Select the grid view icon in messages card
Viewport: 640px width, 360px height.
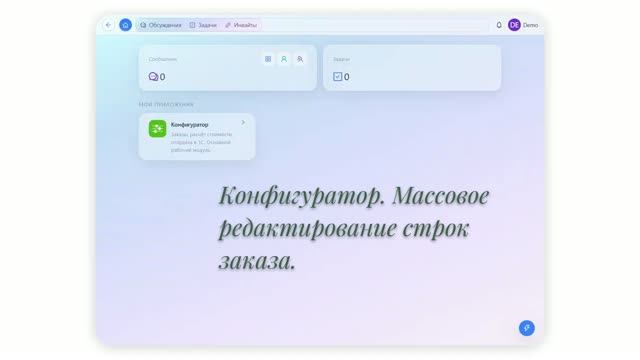tap(268, 59)
